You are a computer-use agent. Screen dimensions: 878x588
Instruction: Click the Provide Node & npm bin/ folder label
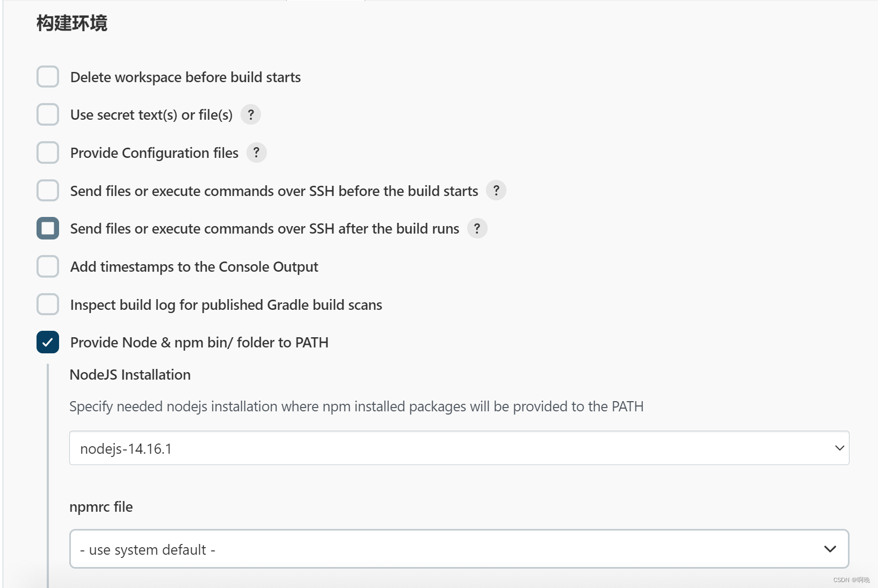[199, 343]
